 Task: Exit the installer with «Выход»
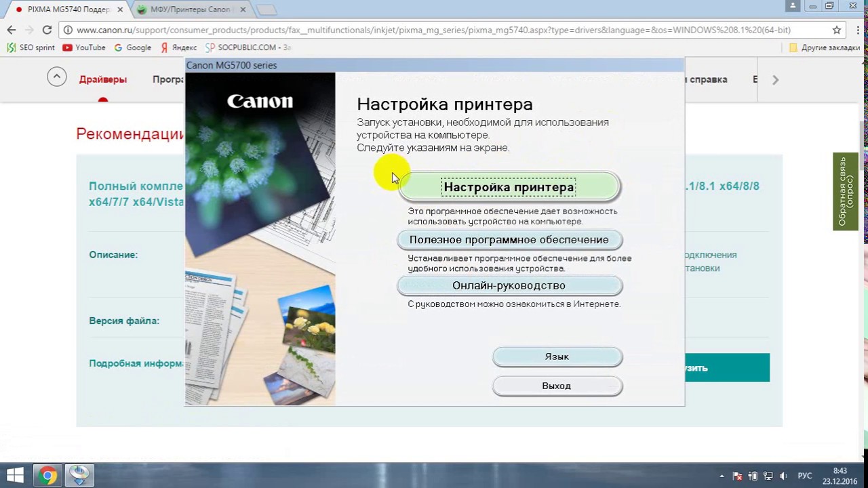tap(557, 386)
